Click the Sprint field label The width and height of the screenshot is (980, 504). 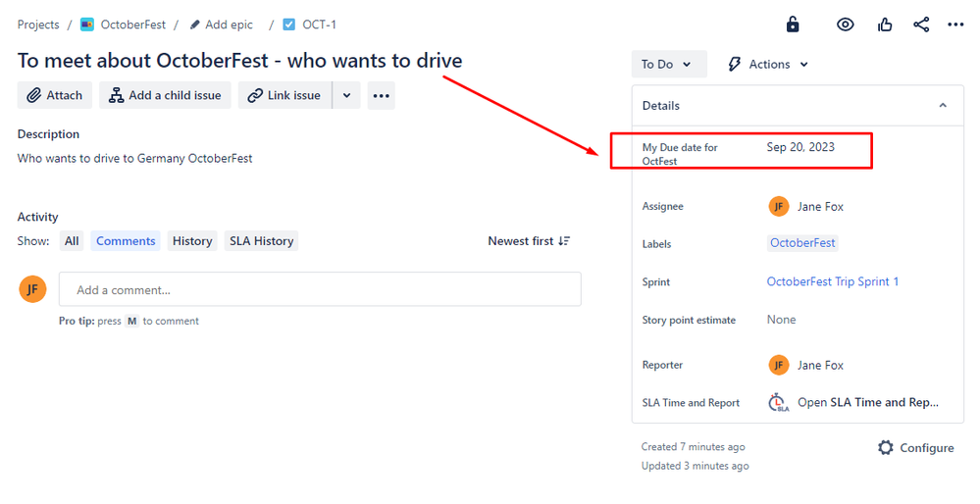coord(655,281)
